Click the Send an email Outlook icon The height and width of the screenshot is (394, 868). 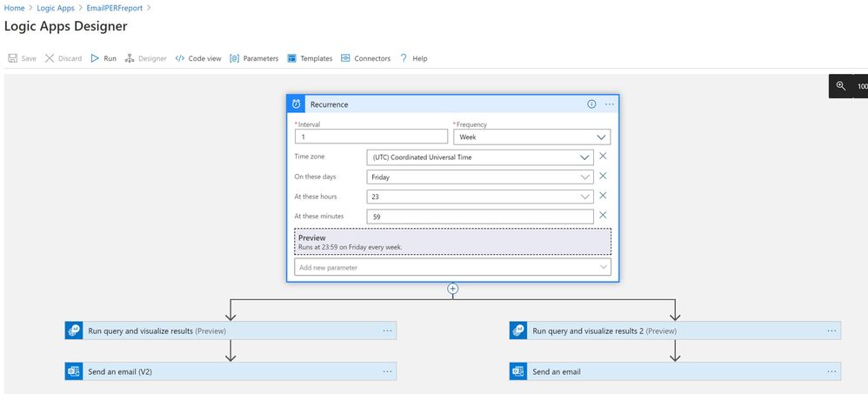[518, 371]
